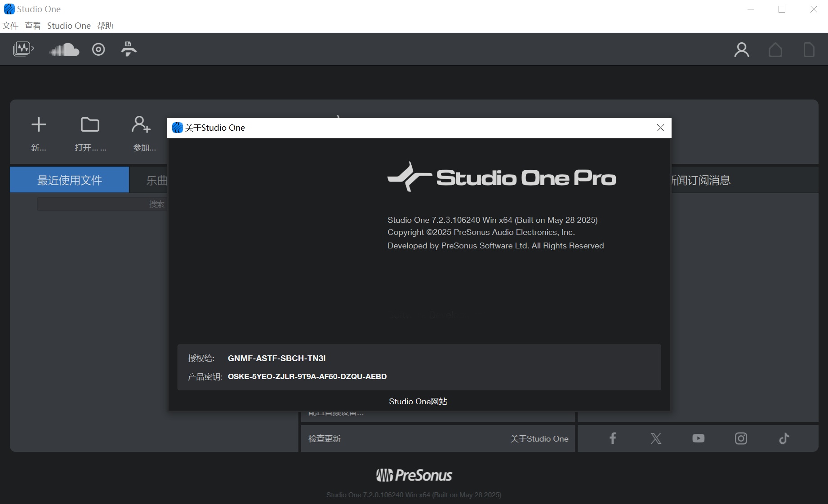Screen dimensions: 828x504
Task: Click in the 搜索 search field
Action: (x=101, y=204)
